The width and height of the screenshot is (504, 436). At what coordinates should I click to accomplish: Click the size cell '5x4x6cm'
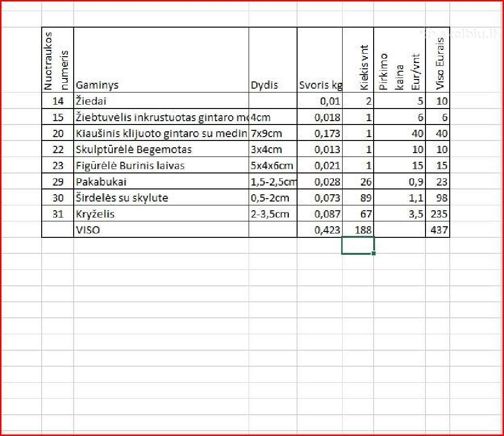tap(273, 165)
